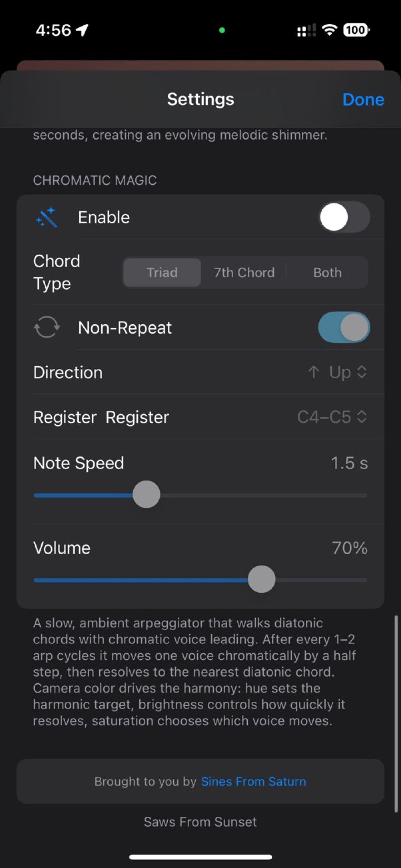This screenshot has width=401, height=868.
Task: Tap the Note Speed slider knob
Action: point(146,494)
